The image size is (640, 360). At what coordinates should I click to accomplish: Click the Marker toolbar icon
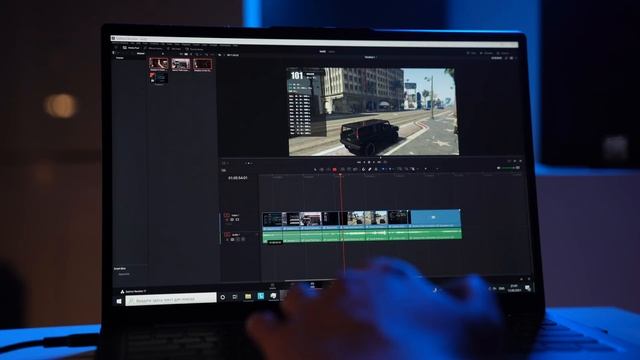[x=391, y=169]
